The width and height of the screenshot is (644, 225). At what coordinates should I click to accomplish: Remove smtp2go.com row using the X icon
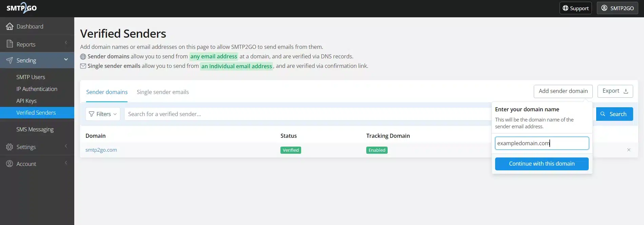click(x=628, y=150)
